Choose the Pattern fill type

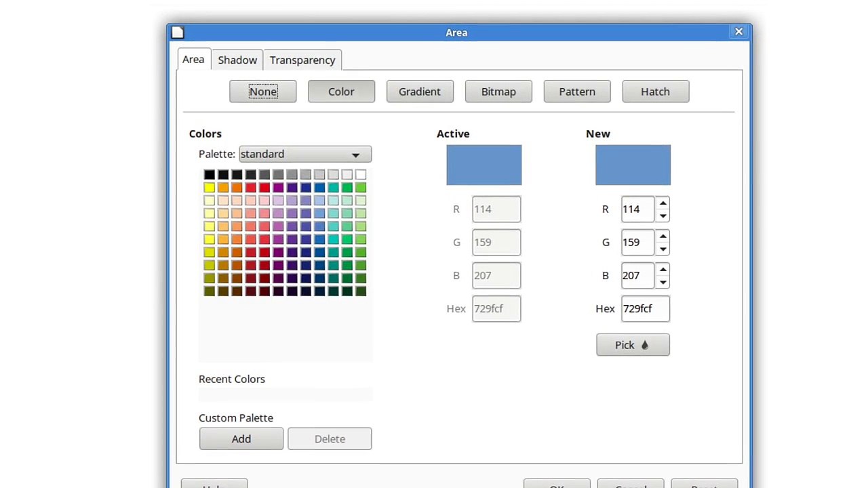point(577,91)
